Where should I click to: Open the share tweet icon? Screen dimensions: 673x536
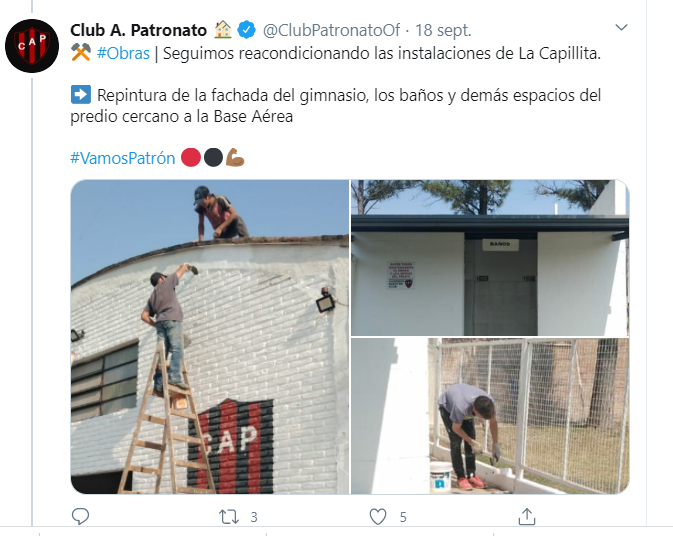[x=527, y=516]
